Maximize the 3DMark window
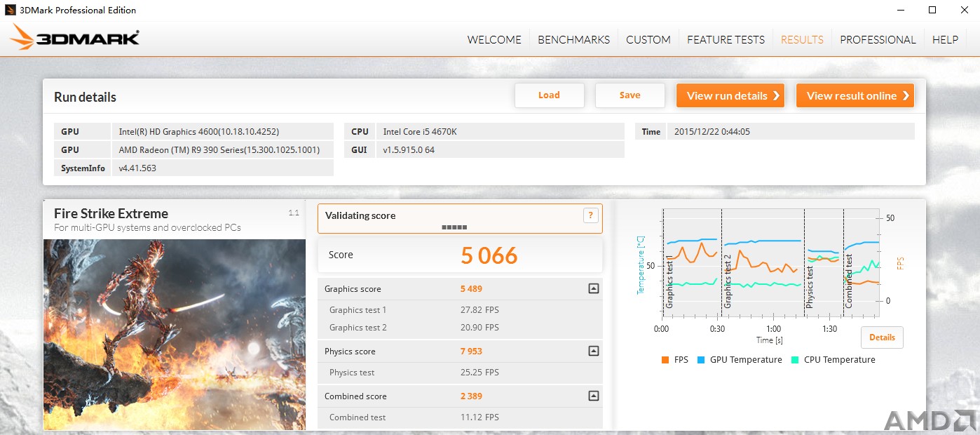980x435 pixels. coord(932,10)
